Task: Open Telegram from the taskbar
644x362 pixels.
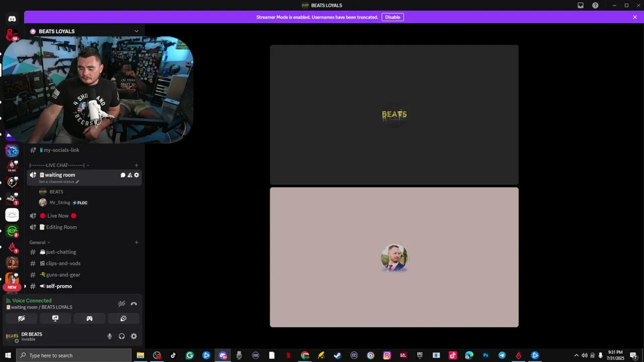Action: point(502,355)
